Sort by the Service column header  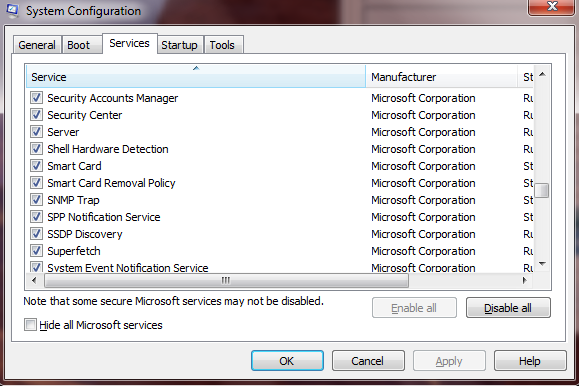(196, 76)
